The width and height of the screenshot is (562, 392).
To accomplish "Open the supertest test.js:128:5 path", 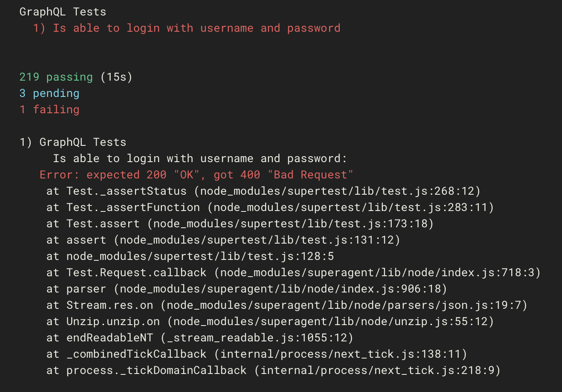I will coord(200,256).
